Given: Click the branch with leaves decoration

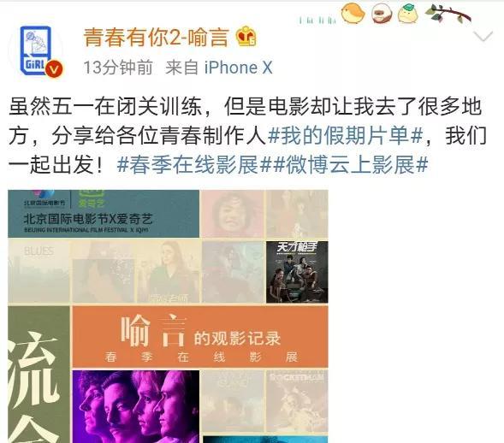Looking at the screenshot, I should pyautogui.click(x=448, y=14).
